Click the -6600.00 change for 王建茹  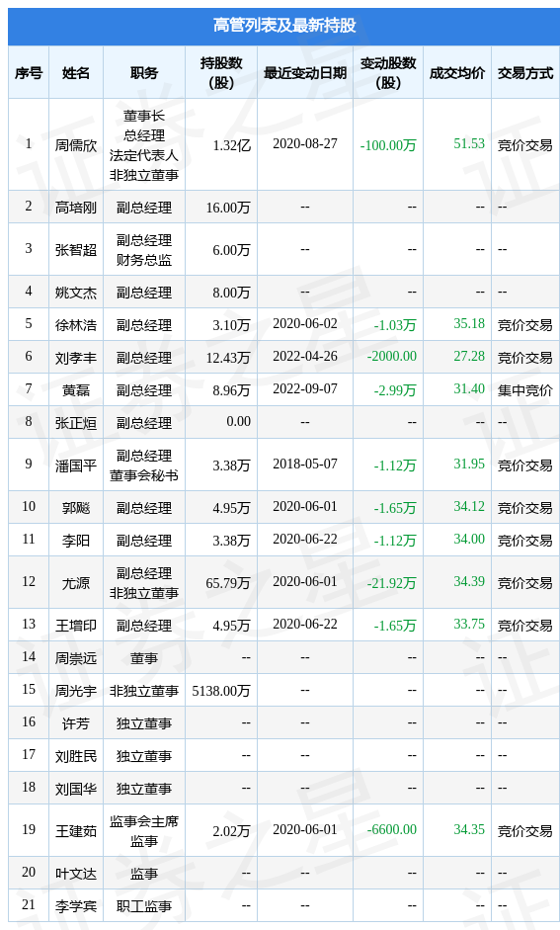tap(392, 829)
